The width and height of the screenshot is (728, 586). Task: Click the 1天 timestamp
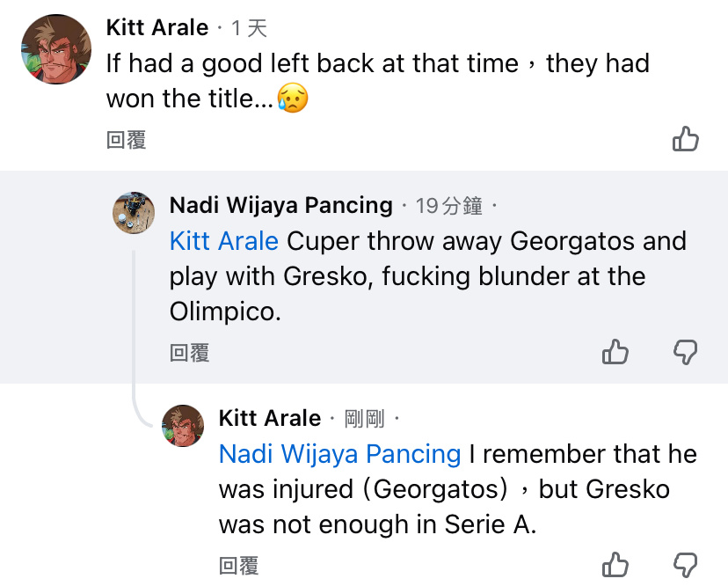pos(249,28)
